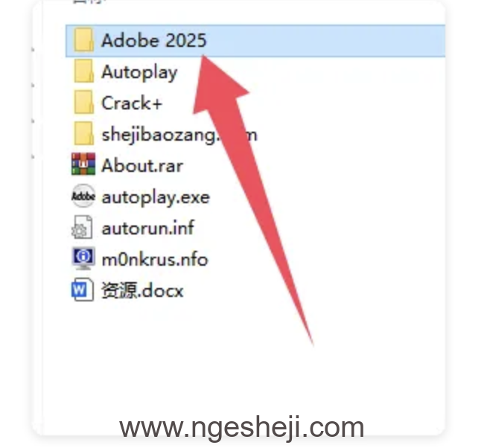Click the shejibaozang folder name text
The height and width of the screenshot is (448, 487).
[x=179, y=135]
